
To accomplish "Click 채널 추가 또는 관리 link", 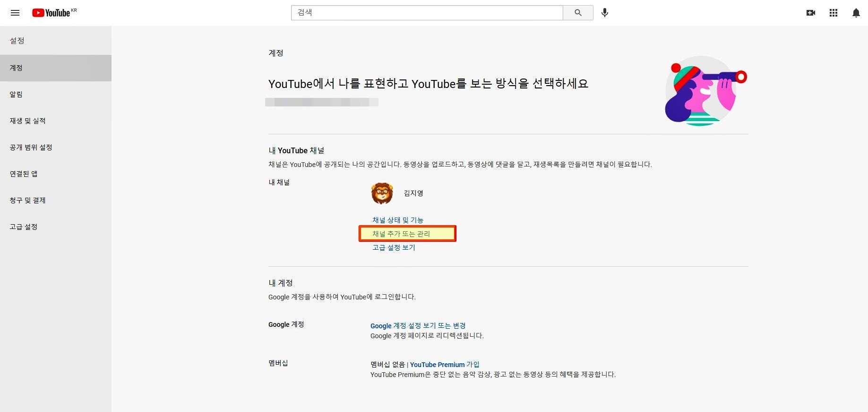I will coord(401,234).
